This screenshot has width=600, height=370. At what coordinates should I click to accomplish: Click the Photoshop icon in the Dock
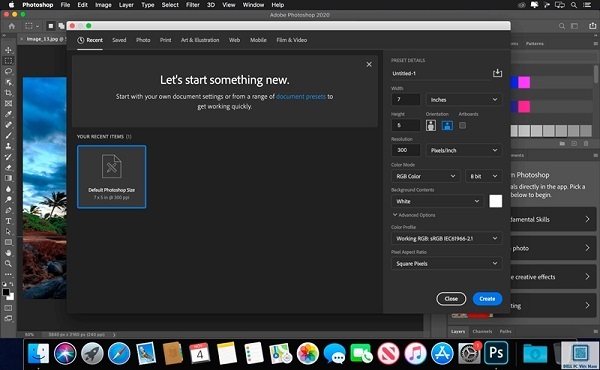[496, 352]
